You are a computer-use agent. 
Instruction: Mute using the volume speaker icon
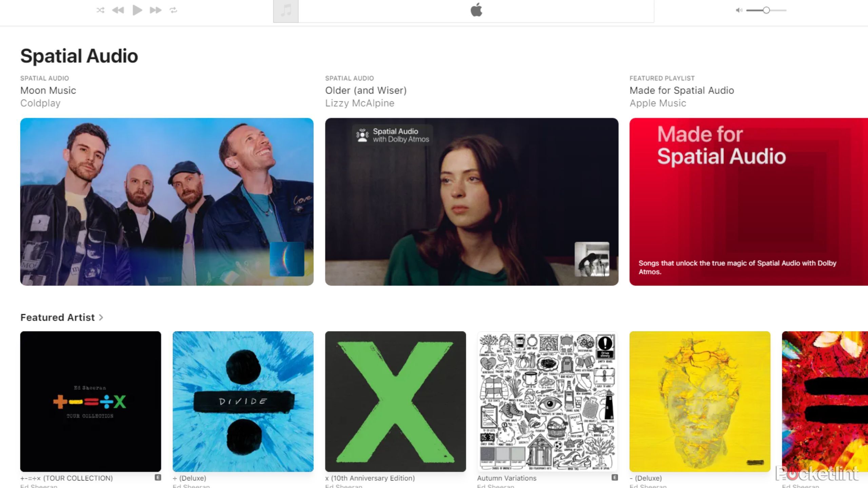tap(739, 10)
